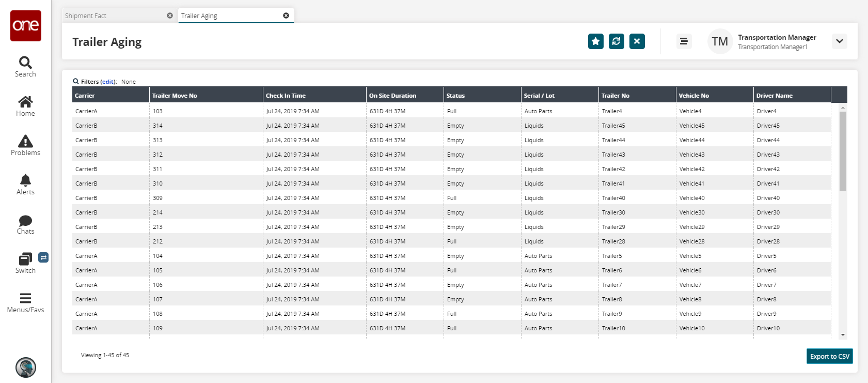Image resolution: width=868 pixels, height=383 pixels.
Task: Show Alerts via the bell icon
Action: [25, 185]
